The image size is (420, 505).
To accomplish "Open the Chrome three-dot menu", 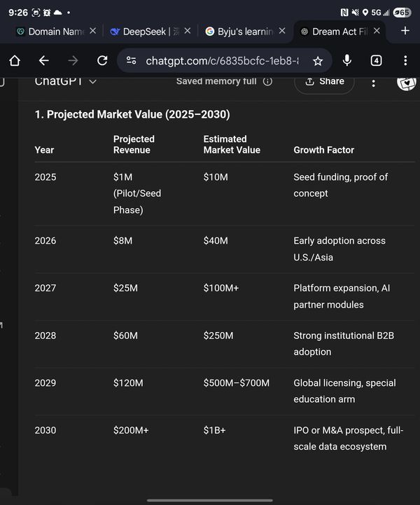I will click(x=405, y=61).
